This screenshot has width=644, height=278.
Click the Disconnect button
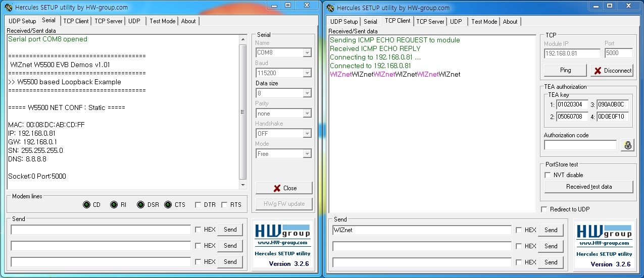[x=612, y=70]
